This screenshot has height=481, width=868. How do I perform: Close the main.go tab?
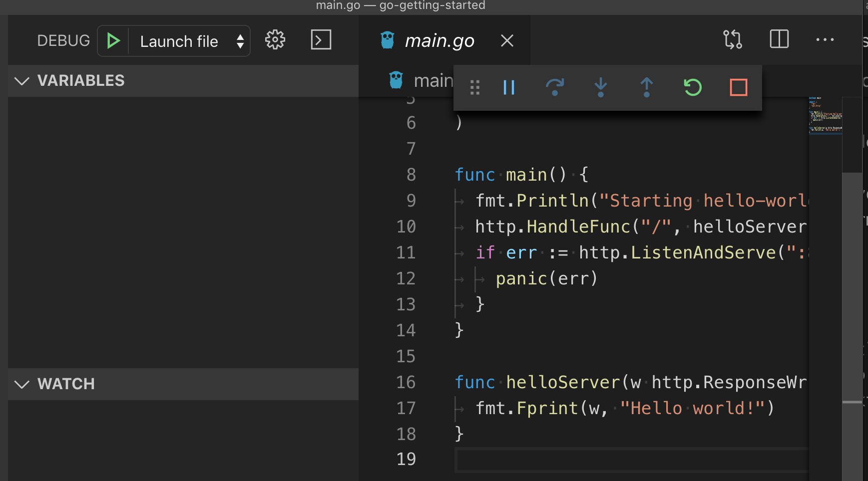(506, 40)
